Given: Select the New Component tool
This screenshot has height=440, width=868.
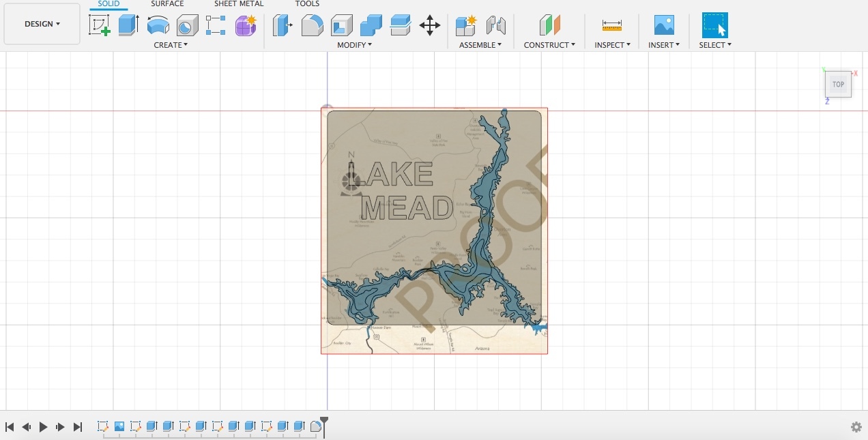Looking at the screenshot, I should [x=466, y=25].
